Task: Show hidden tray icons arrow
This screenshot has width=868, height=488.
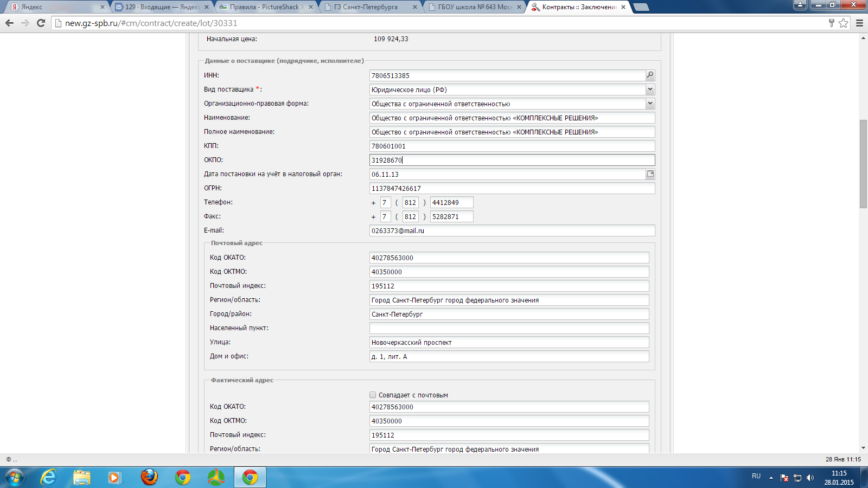Action: [x=771, y=478]
